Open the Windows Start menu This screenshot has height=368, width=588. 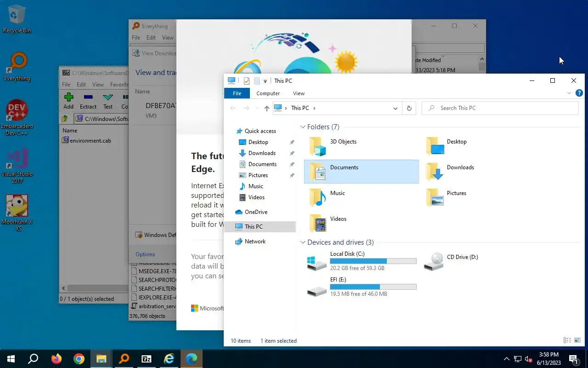[11, 359]
